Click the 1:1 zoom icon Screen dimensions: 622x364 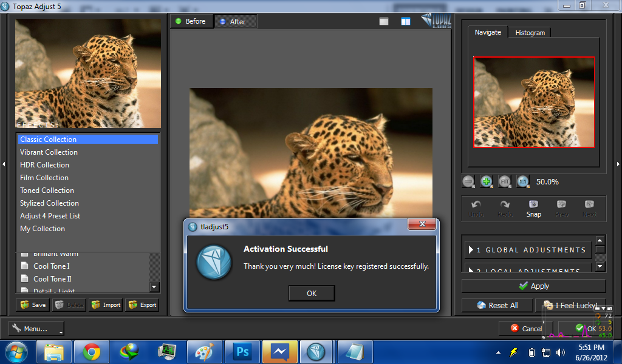coord(523,182)
